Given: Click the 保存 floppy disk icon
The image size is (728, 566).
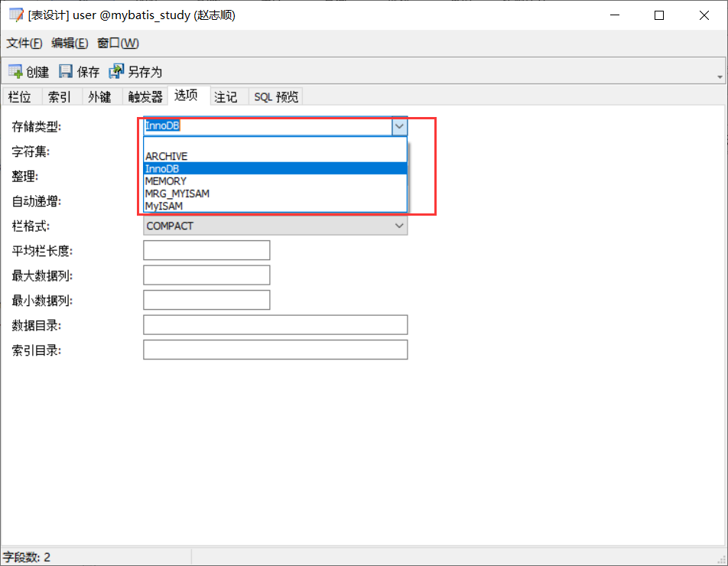Looking at the screenshot, I should 66,71.
